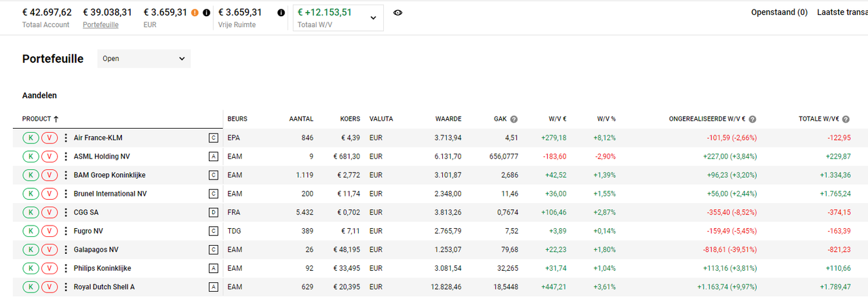Open the Portefeuille filter dropdown set to Open
The width and height of the screenshot is (868, 302).
point(144,59)
